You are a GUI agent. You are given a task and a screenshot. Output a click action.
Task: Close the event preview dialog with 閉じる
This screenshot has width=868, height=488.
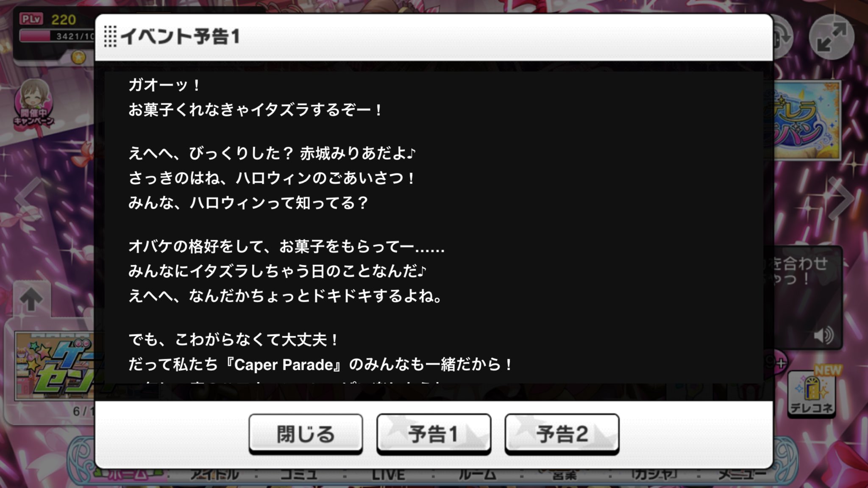click(x=306, y=434)
